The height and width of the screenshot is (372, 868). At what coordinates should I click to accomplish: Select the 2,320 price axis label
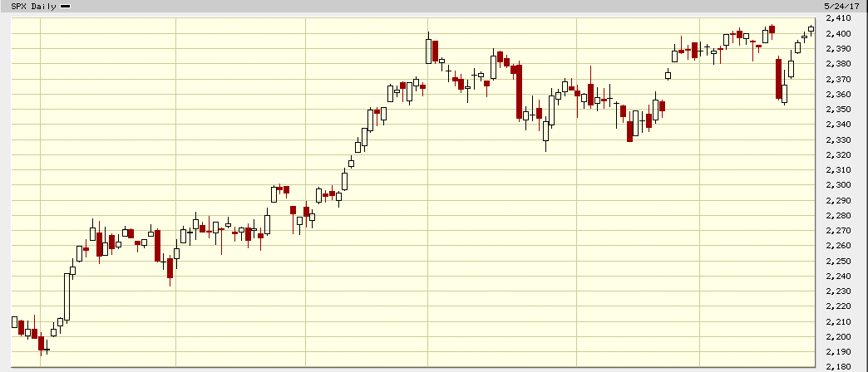(838, 154)
